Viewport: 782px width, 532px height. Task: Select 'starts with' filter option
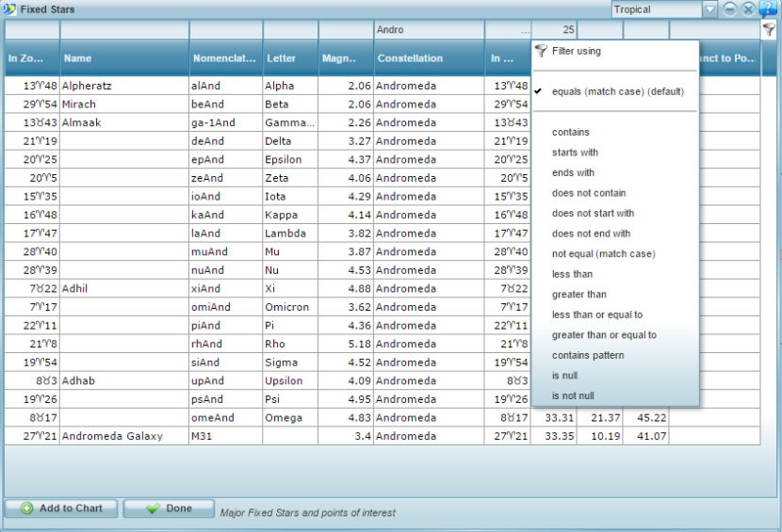[575, 153]
